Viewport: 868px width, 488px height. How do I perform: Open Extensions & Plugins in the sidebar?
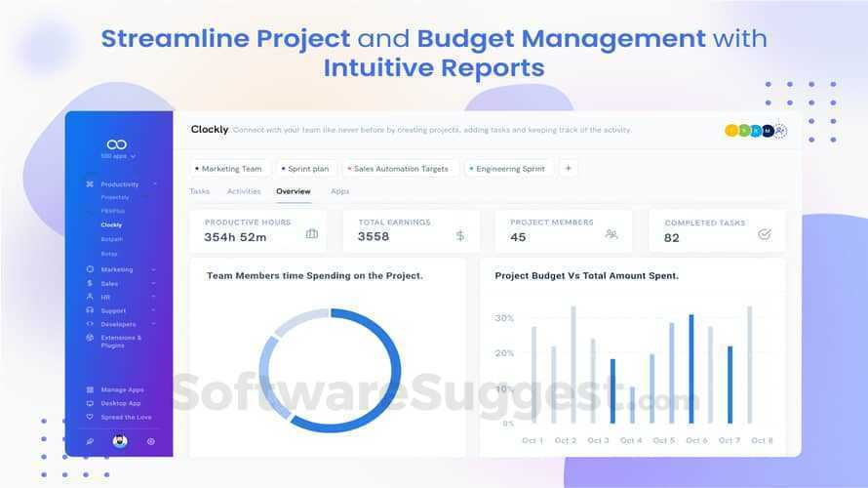pyautogui.click(x=121, y=342)
